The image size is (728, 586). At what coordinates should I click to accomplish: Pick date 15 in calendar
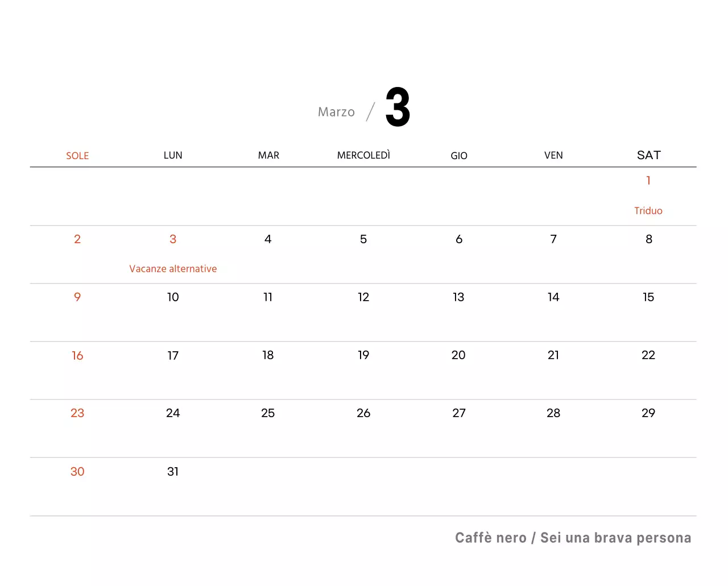[648, 297]
